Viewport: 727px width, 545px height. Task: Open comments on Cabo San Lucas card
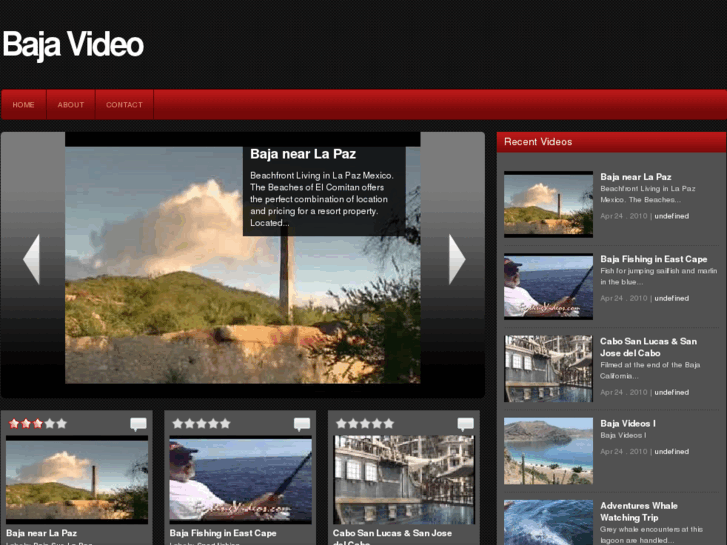[x=466, y=424]
